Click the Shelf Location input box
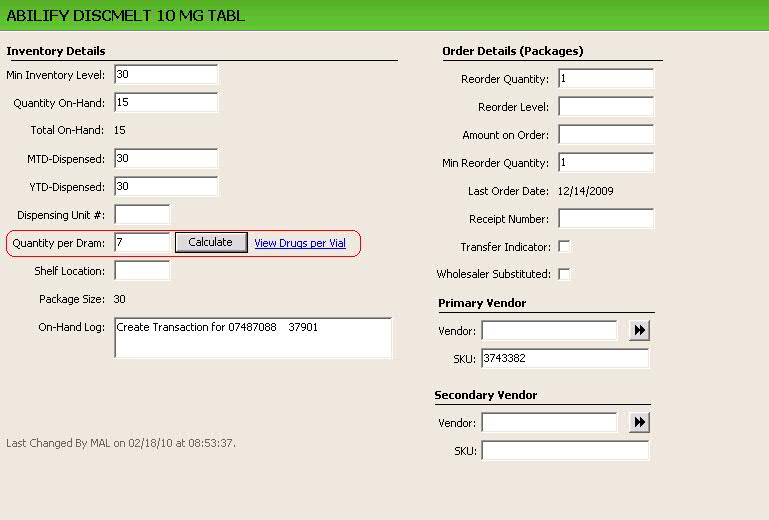This screenshot has width=769, height=520. pyautogui.click(x=142, y=270)
